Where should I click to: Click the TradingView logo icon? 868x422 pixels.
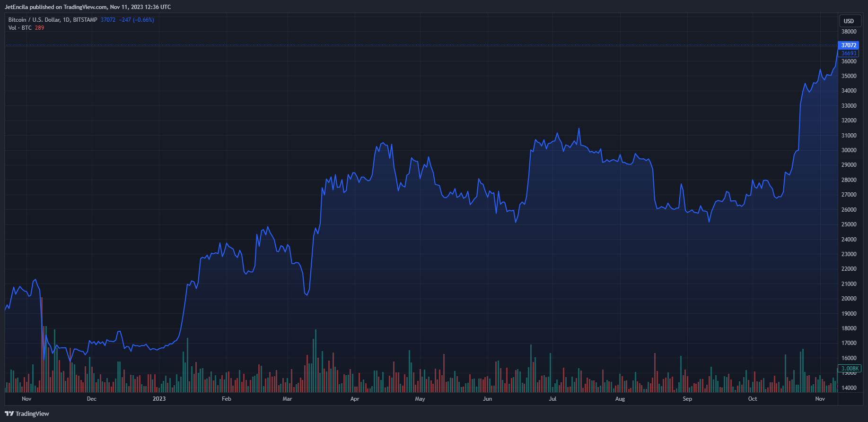click(9, 413)
